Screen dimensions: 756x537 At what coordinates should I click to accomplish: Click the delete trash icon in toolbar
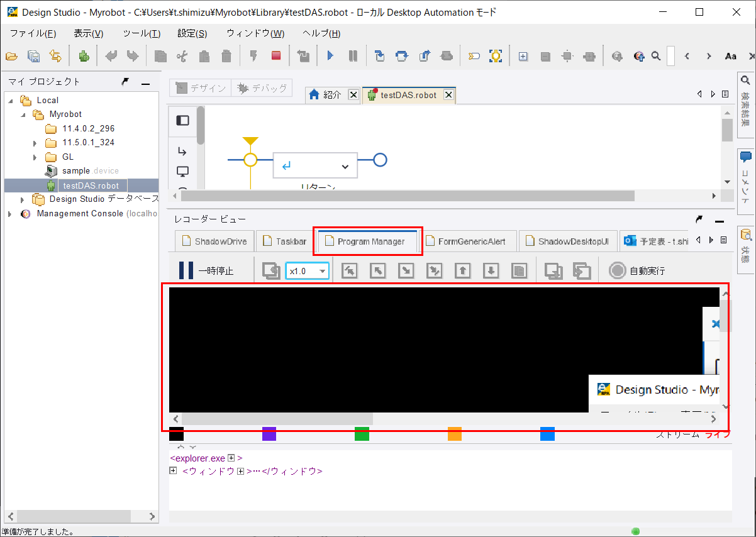pyautogui.click(x=225, y=56)
